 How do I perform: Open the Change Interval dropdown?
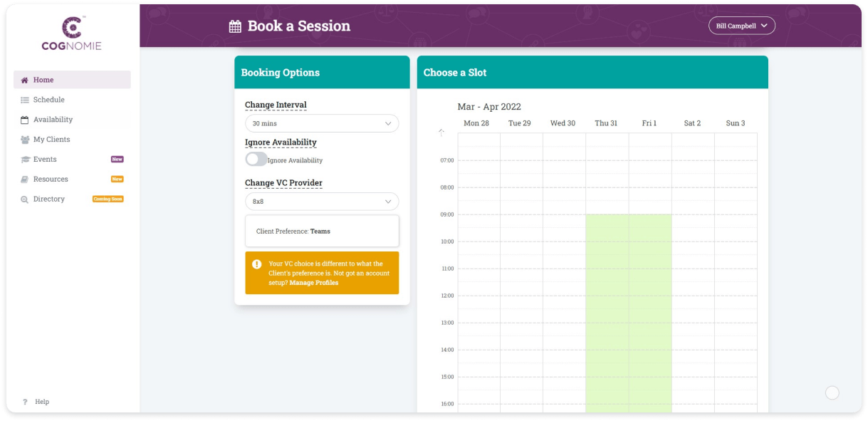322,123
